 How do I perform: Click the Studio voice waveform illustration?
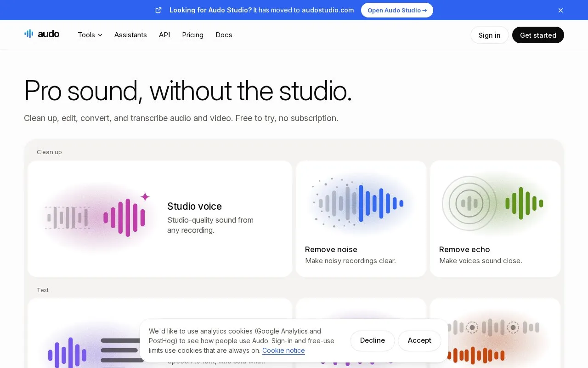pyautogui.click(x=97, y=217)
